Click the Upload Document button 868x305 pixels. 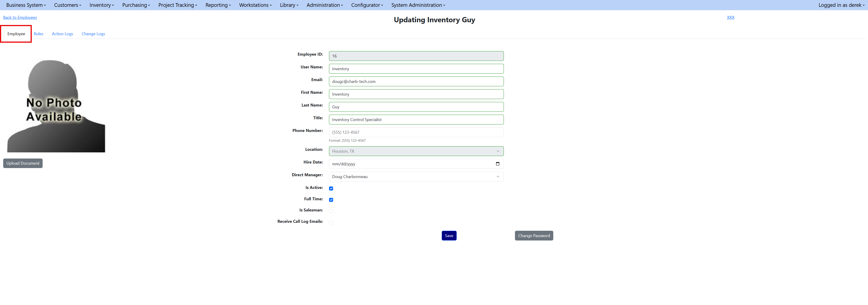[x=23, y=163]
